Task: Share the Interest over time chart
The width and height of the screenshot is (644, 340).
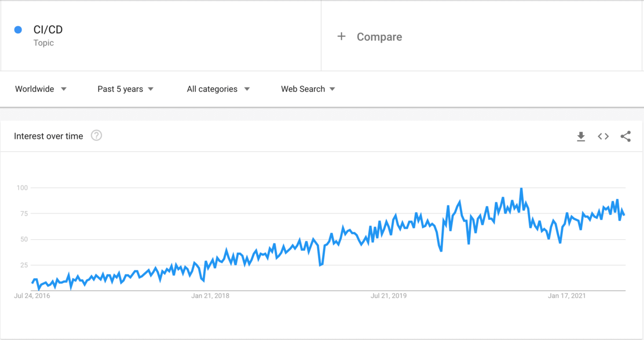Action: [626, 137]
